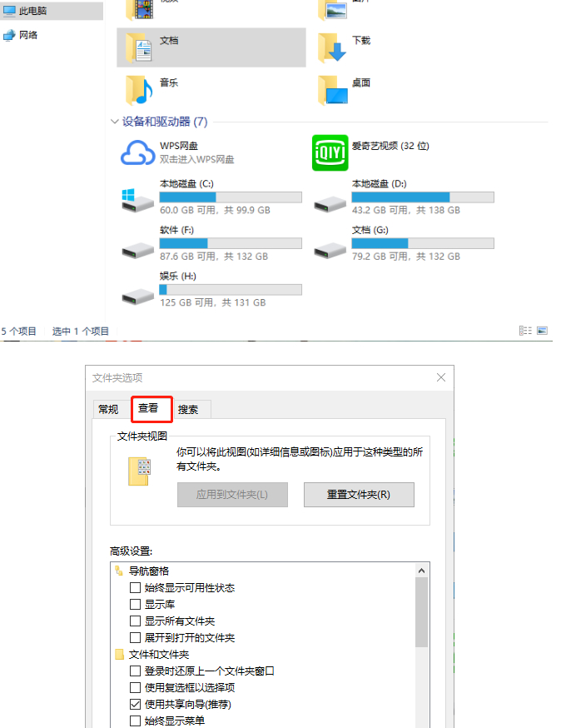Click the '60.0 GB 可用, 共 99.9 GB' text

[x=215, y=211]
